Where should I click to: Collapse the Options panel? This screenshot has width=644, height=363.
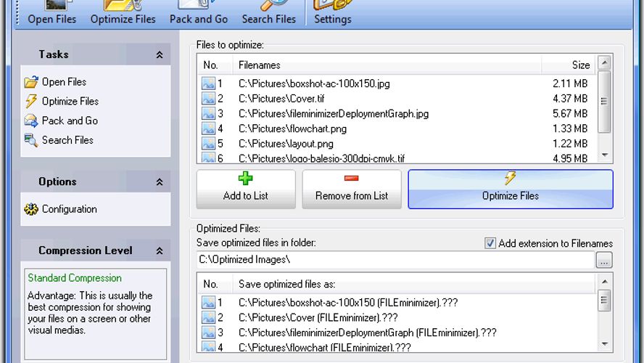pos(160,182)
